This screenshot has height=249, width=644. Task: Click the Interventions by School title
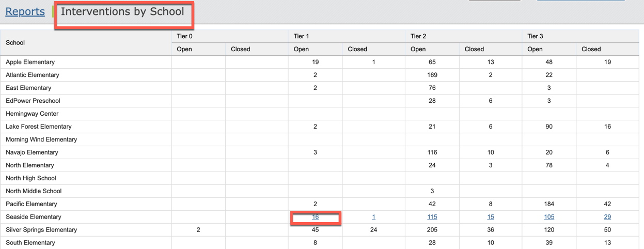pyautogui.click(x=122, y=11)
